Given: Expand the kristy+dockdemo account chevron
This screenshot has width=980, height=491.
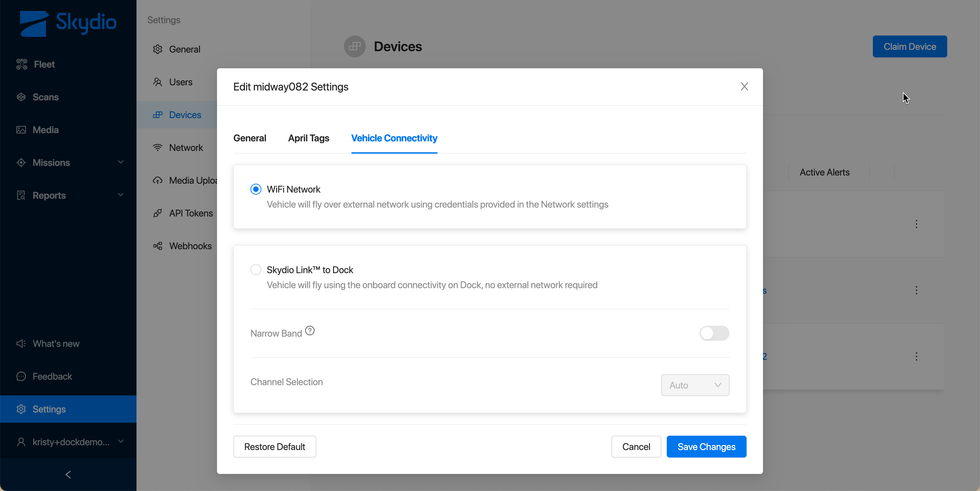Looking at the screenshot, I should click(x=120, y=441).
